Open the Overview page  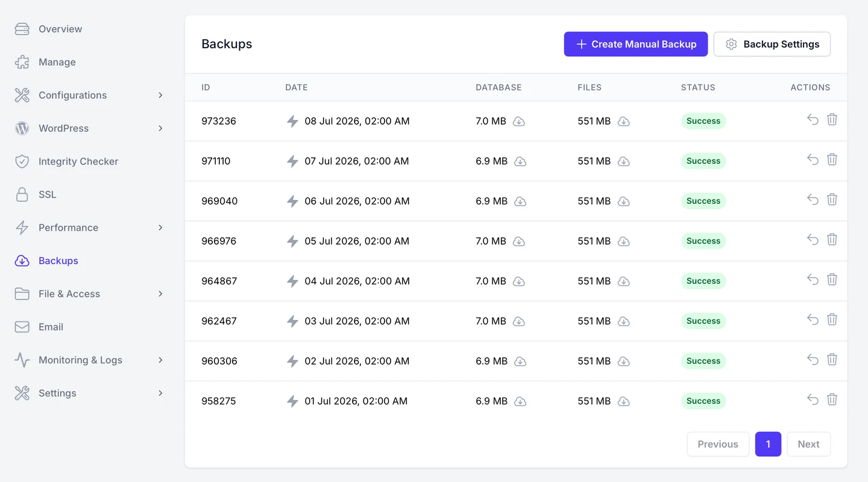tap(60, 29)
